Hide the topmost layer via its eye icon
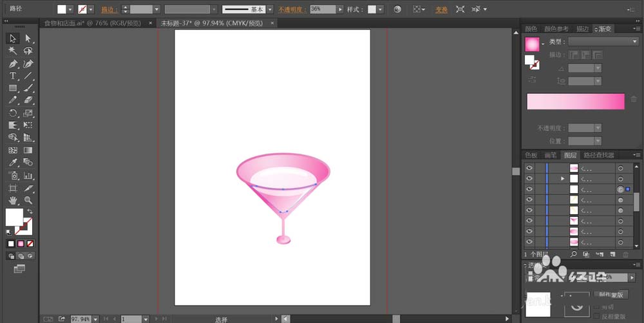The height and width of the screenshot is (323, 644). click(x=529, y=168)
